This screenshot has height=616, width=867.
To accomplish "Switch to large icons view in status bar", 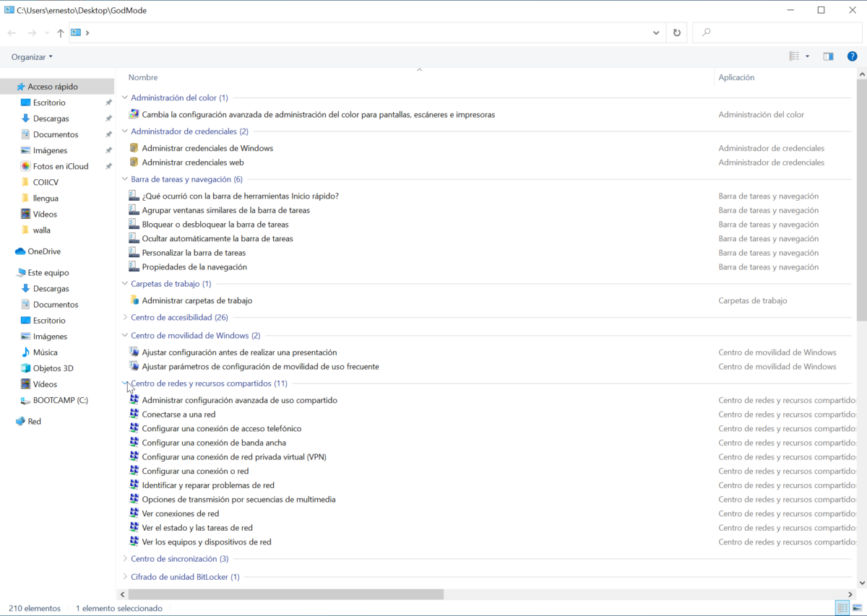I will pos(857,608).
